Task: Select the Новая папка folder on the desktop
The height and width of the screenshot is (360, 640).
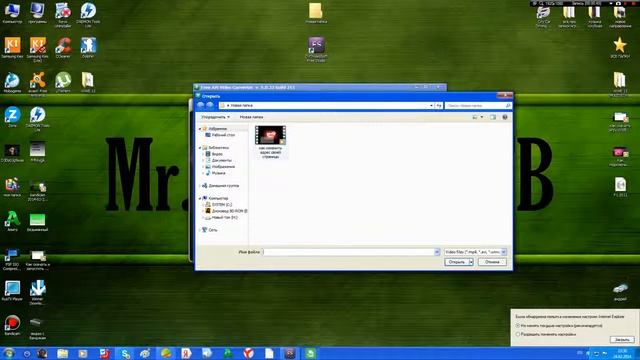Action: pyautogui.click(x=316, y=13)
